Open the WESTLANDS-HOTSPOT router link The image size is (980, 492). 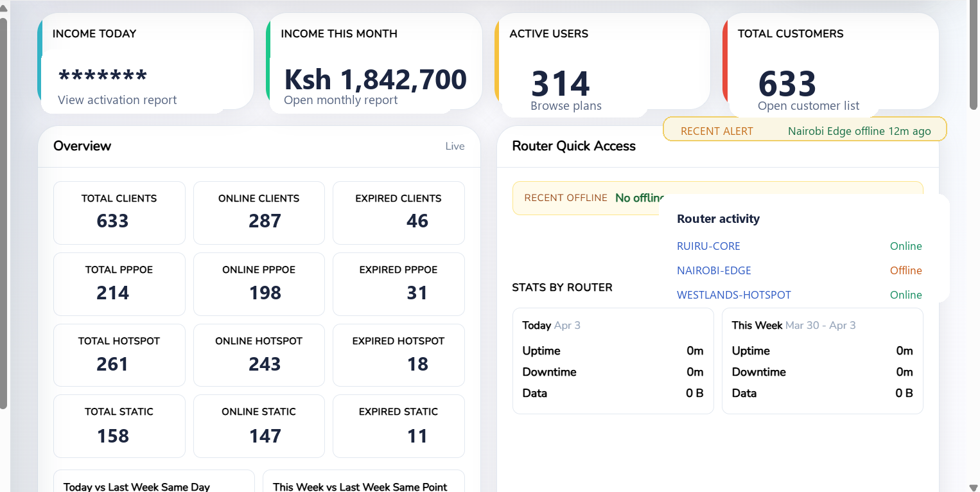(734, 295)
